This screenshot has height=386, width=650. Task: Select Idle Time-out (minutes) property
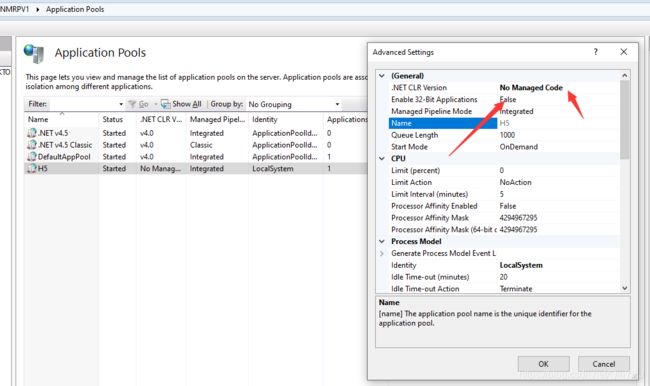[430, 277]
